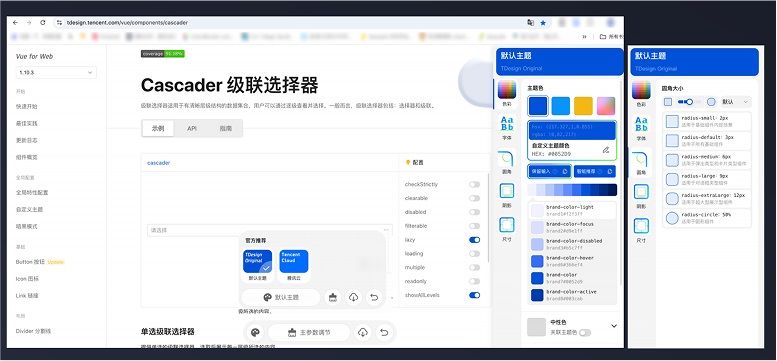This screenshot has width=777, height=361.
Task: Open the 阴影 shadow tab in left theme panel
Action: point(506,195)
